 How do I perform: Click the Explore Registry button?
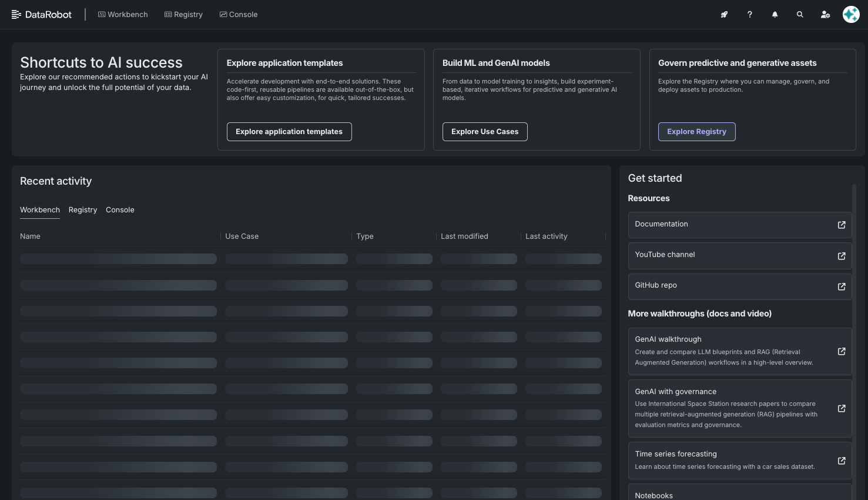(696, 132)
